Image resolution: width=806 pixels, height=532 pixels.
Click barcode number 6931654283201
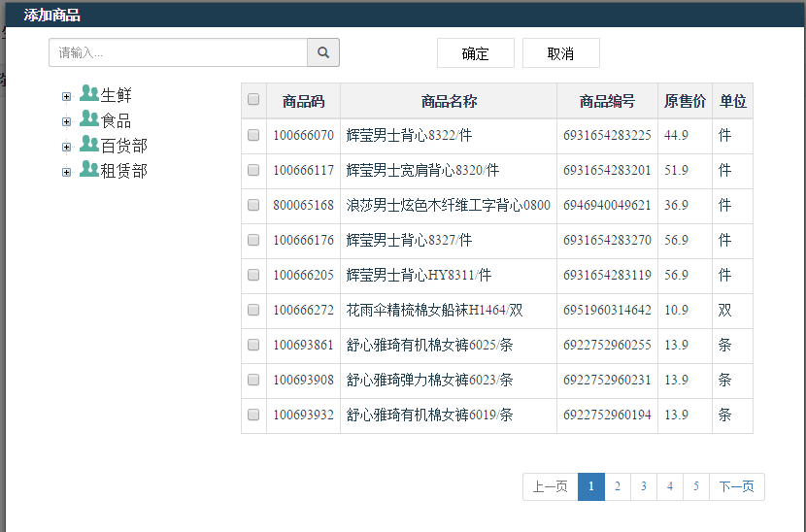(x=607, y=170)
